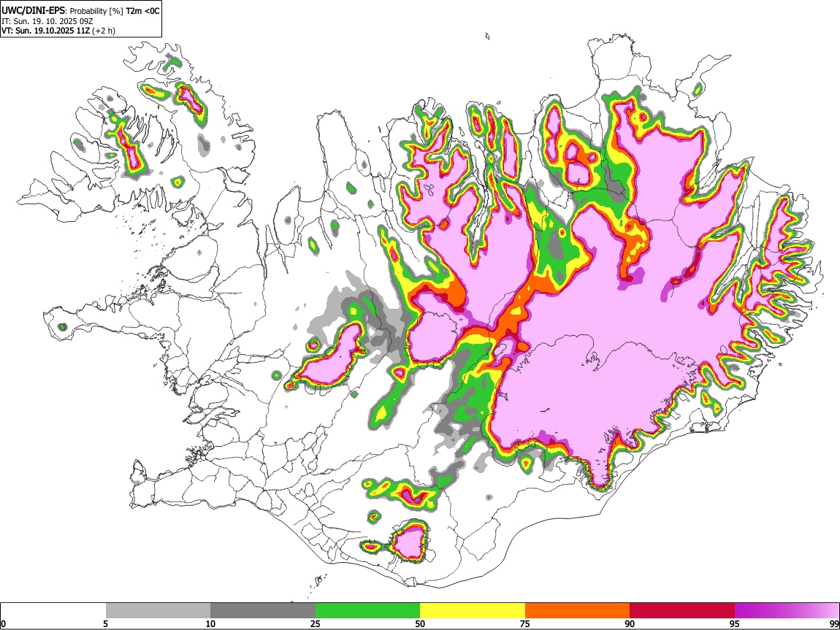The image size is (840, 630).
Task: Click the 'T2m <0C' parameter label
Action: (x=142, y=11)
